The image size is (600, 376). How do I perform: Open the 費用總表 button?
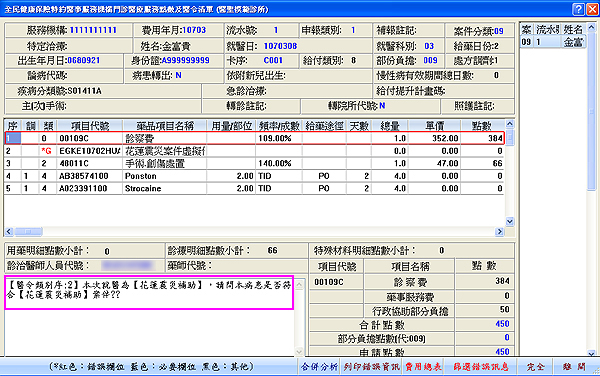(x=423, y=367)
